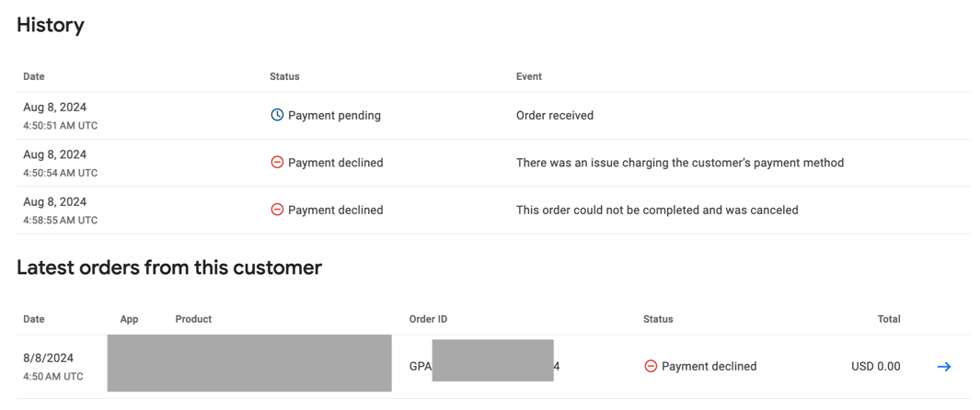This screenshot has height=410, width=980.
Task: Click the red declined icon at 4:50:54 AM
Action: [x=277, y=163]
